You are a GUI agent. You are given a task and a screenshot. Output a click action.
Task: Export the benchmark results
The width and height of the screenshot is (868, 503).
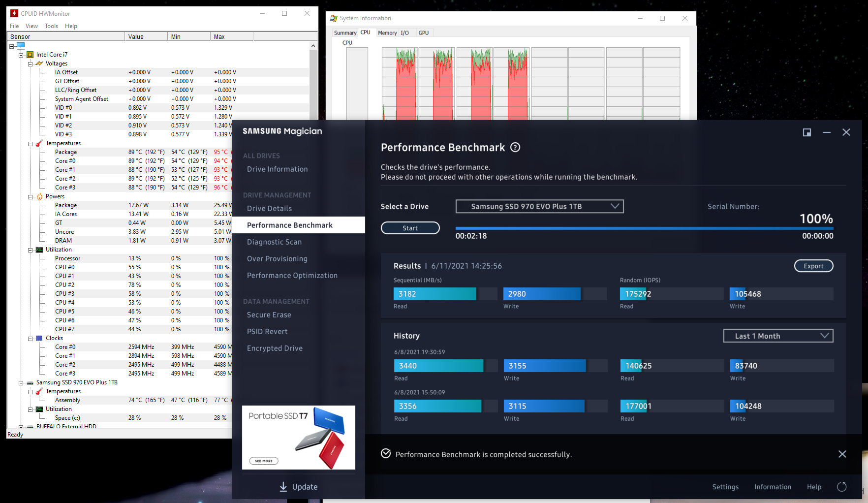(813, 266)
